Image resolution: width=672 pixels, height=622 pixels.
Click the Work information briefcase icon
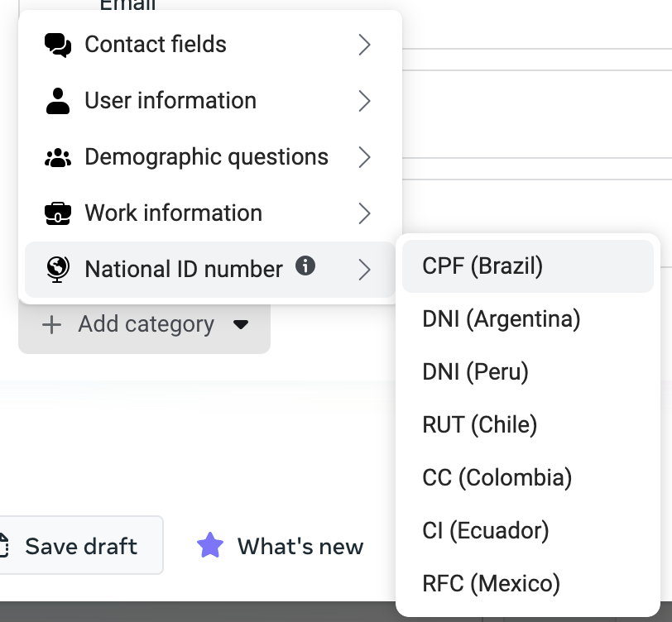tap(58, 213)
